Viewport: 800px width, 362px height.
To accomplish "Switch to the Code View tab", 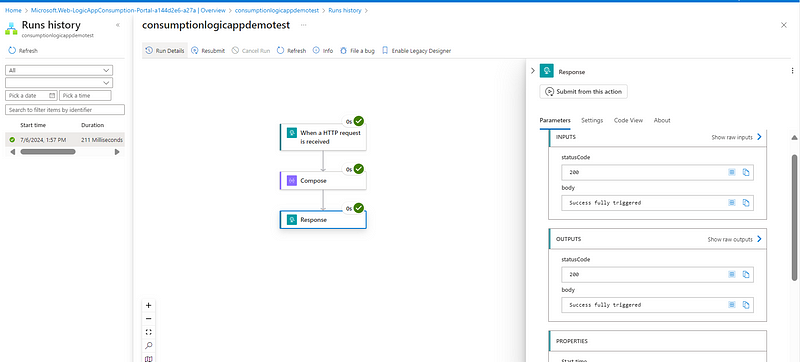I will (628, 120).
